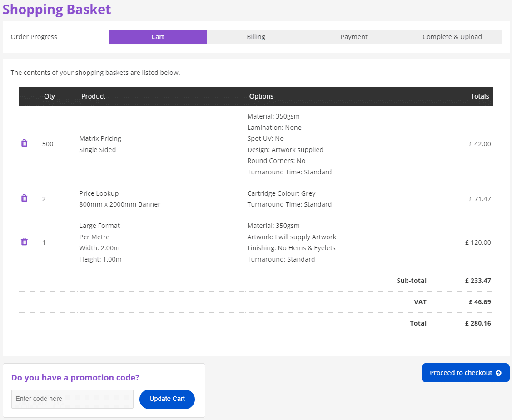Click the Qty column header

pos(50,96)
